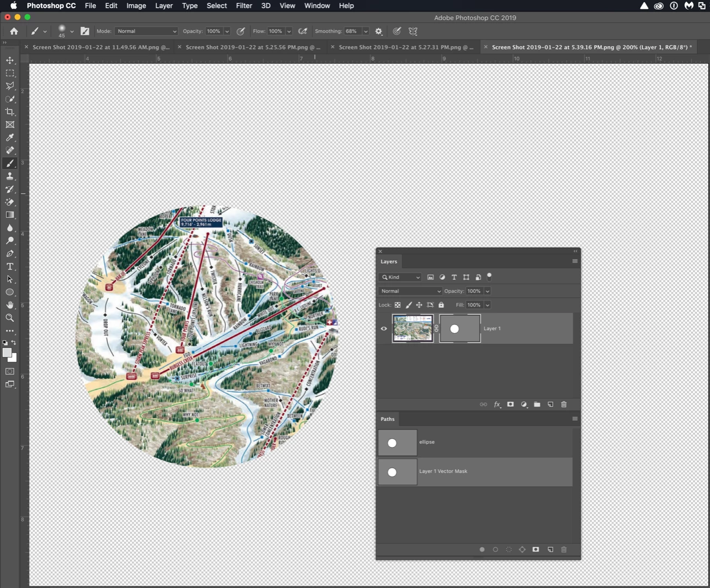The image size is (710, 588).
Task: Select the Horizontal Type tool
Action: click(10, 267)
